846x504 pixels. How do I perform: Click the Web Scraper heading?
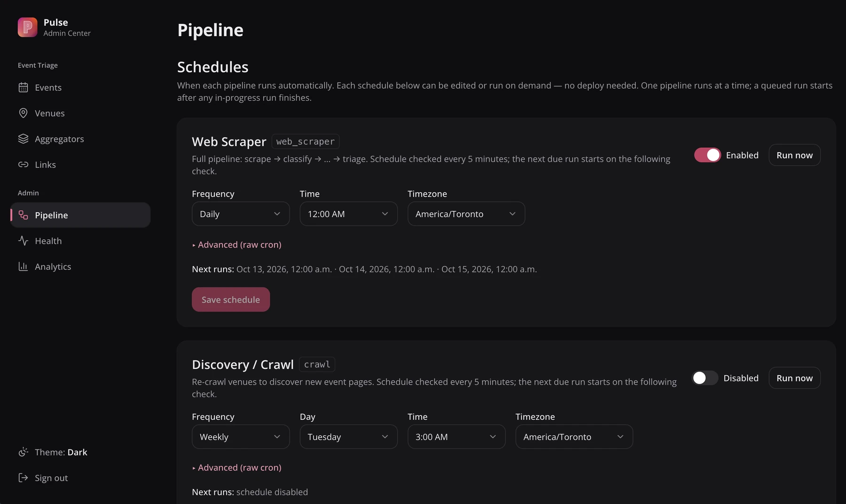[229, 141]
